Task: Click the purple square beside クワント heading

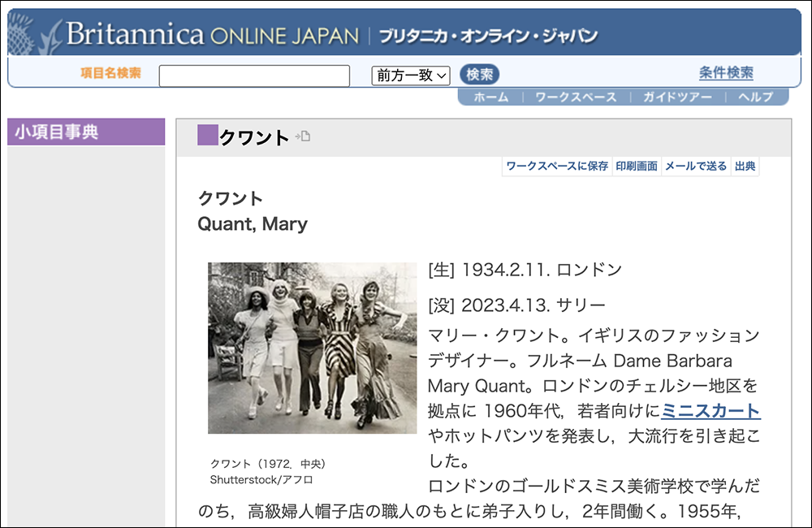Action: pos(208,135)
